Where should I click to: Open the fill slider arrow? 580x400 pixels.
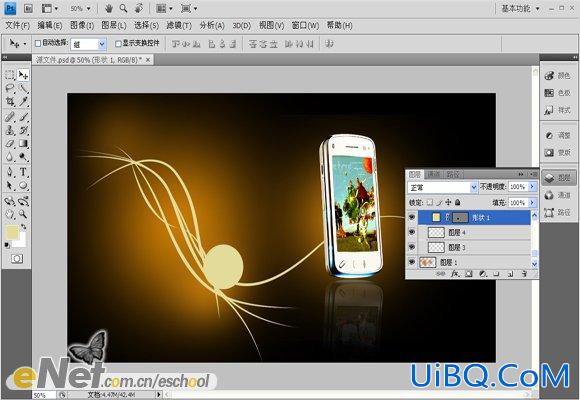532,202
